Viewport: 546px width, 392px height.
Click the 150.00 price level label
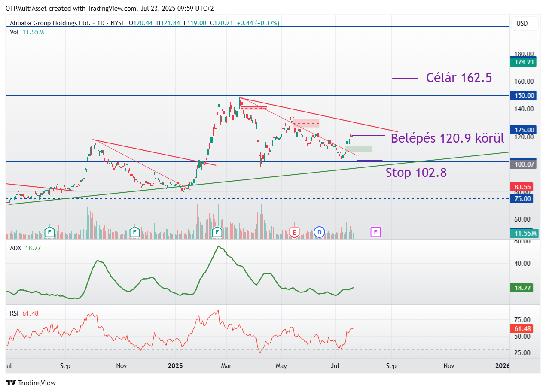tap(521, 96)
